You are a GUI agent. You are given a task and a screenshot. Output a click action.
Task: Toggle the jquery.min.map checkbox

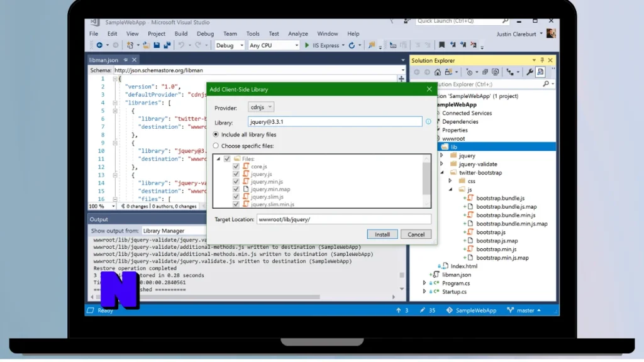point(236,189)
